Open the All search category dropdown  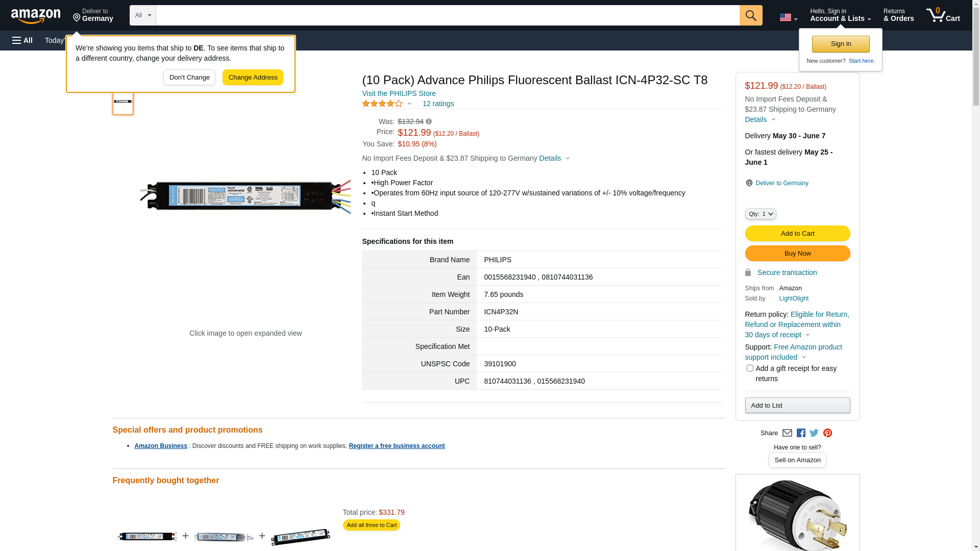click(x=142, y=15)
